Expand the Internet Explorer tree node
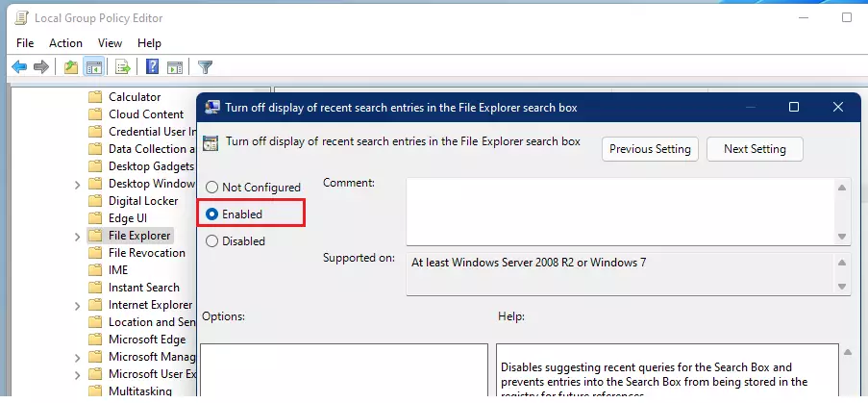Screen dimensions: 868x403 [x=78, y=306]
